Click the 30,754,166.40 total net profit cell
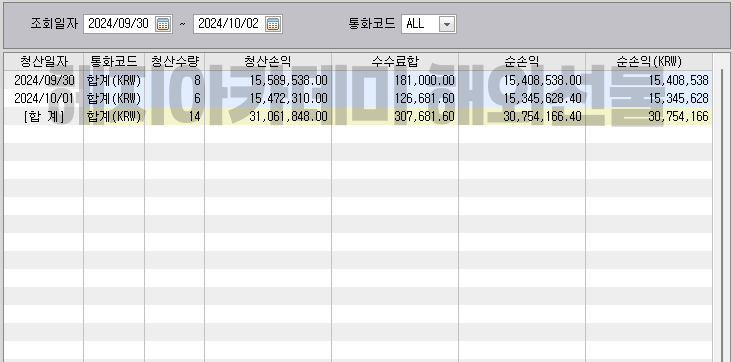 (x=522, y=116)
